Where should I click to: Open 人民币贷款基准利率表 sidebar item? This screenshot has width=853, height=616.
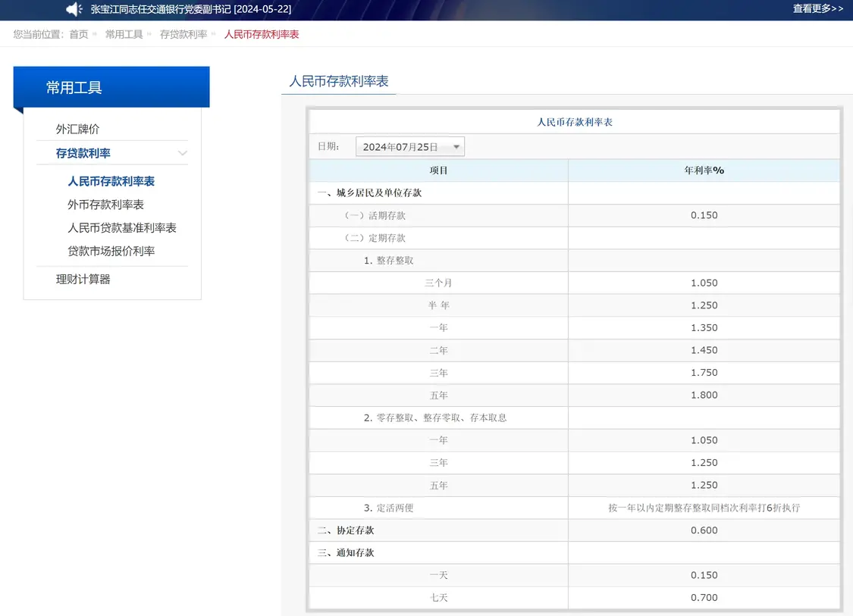click(x=121, y=227)
